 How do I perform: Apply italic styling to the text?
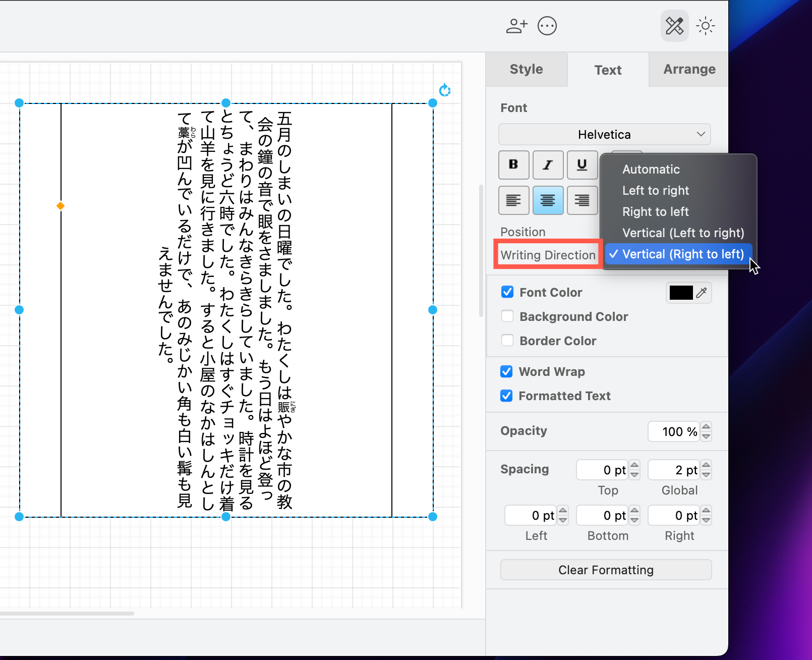click(x=548, y=165)
